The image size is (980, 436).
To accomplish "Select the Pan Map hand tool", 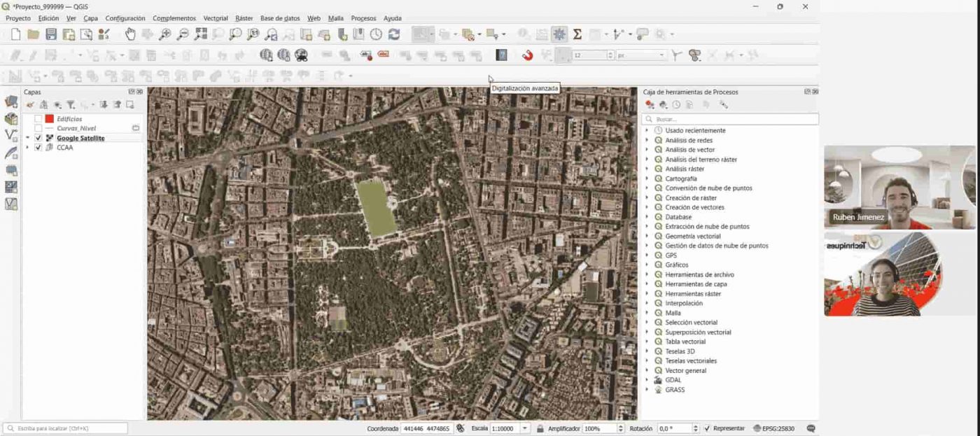I will pyautogui.click(x=130, y=34).
